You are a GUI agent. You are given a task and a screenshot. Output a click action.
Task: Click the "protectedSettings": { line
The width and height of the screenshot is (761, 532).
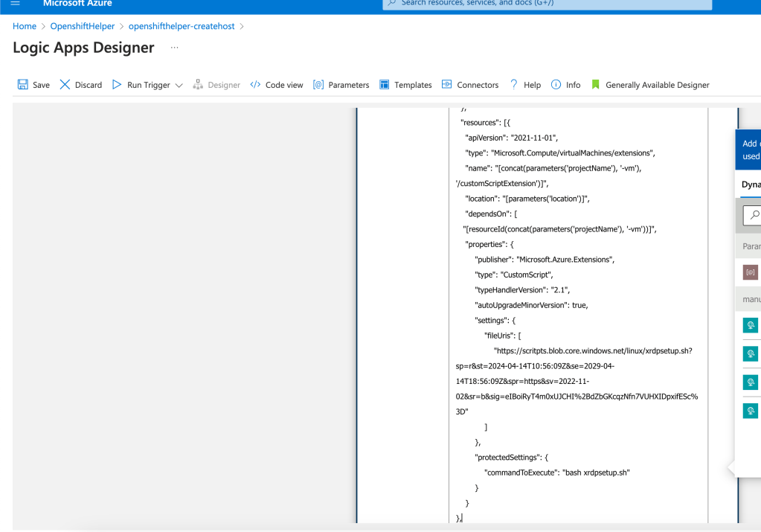point(512,458)
